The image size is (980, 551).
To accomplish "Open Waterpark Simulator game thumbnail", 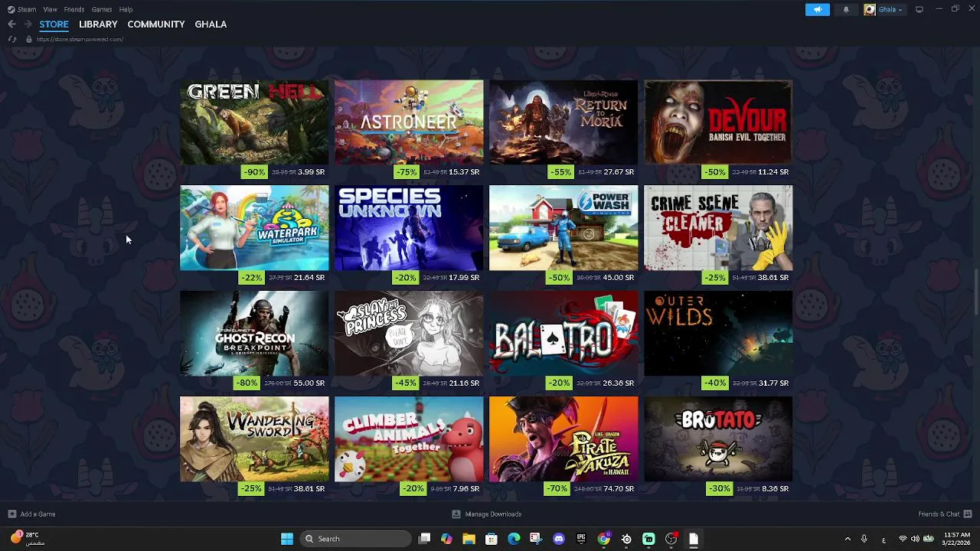I will tap(254, 228).
